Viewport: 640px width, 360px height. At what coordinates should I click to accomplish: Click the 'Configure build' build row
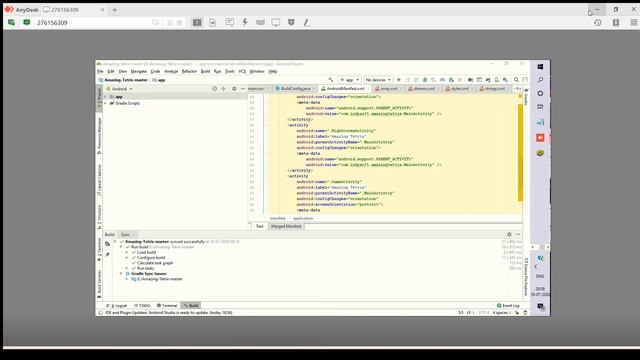point(151,258)
